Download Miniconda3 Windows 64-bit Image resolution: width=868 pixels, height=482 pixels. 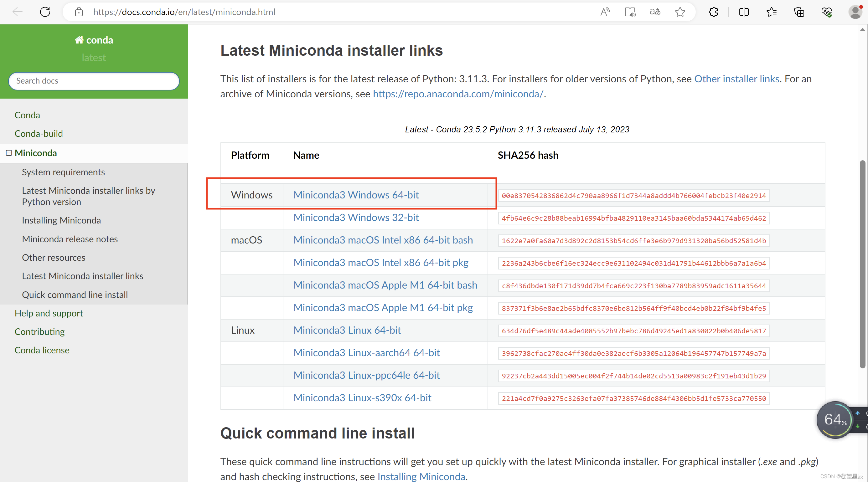click(x=356, y=195)
